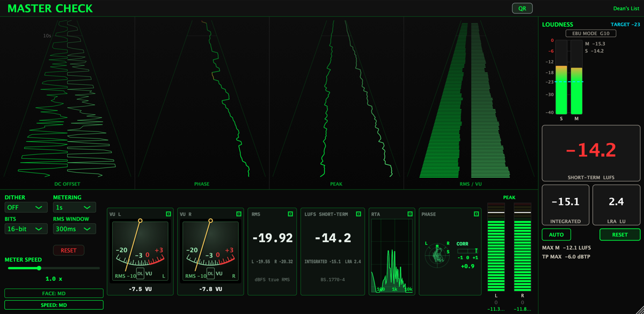This screenshot has height=314, width=644.
Task: Click the needle pivot on the VU R meter
Action: (x=210, y=221)
